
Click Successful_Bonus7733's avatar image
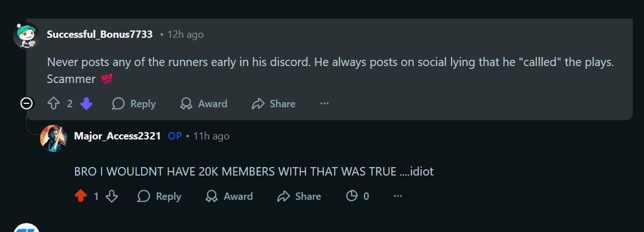[25, 36]
